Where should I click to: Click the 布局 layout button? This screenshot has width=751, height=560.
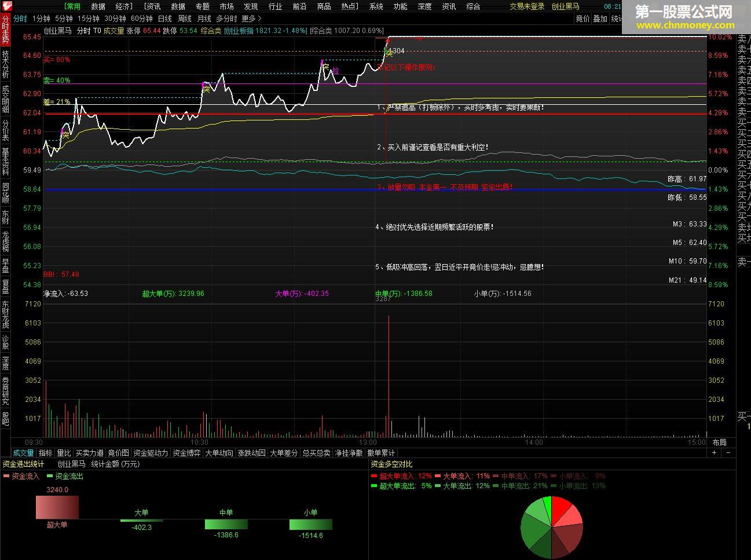tap(719, 442)
